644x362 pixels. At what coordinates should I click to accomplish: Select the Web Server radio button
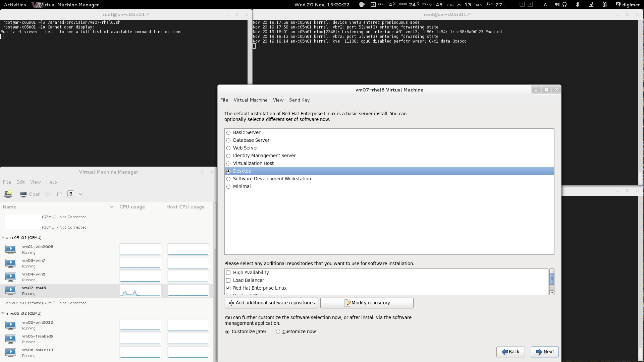(x=228, y=148)
